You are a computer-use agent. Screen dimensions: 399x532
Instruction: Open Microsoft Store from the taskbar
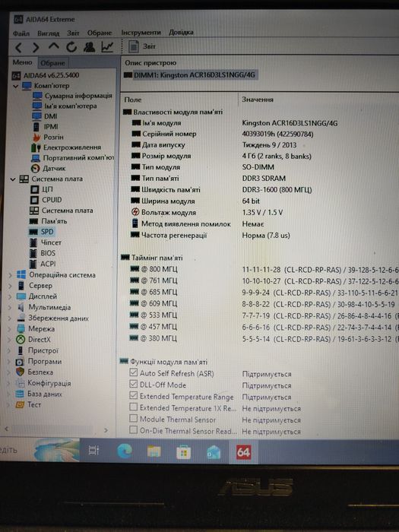pos(183,452)
